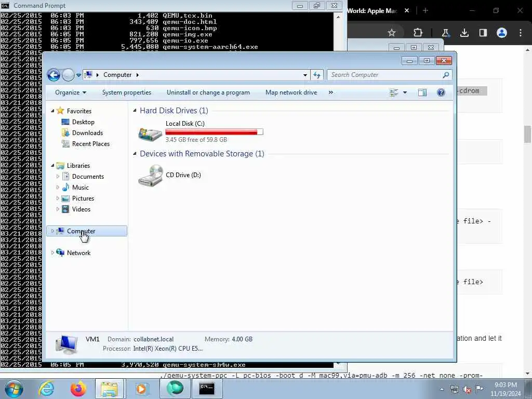Open Desktop in Favorites
Image resolution: width=532 pixels, height=399 pixels.
coord(83,122)
